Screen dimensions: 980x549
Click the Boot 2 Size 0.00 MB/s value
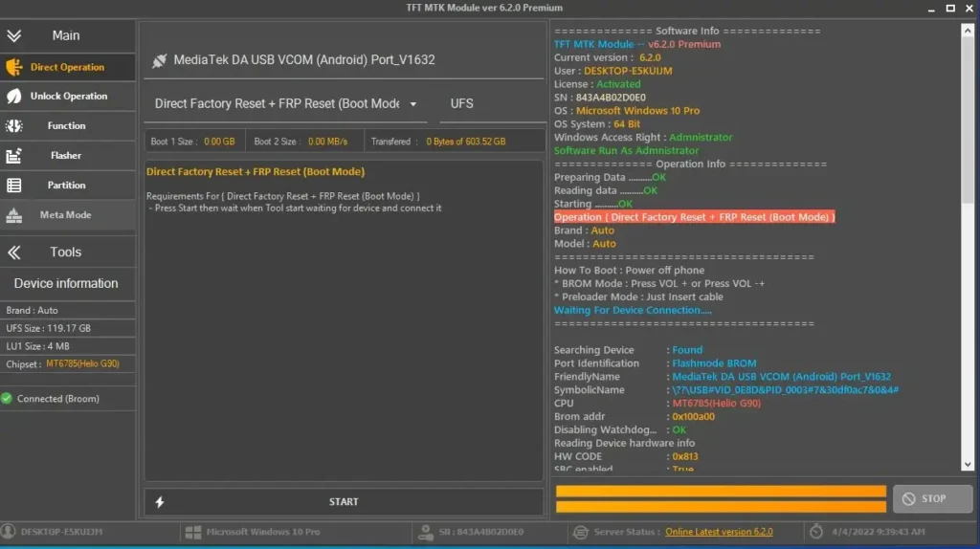[327, 142]
